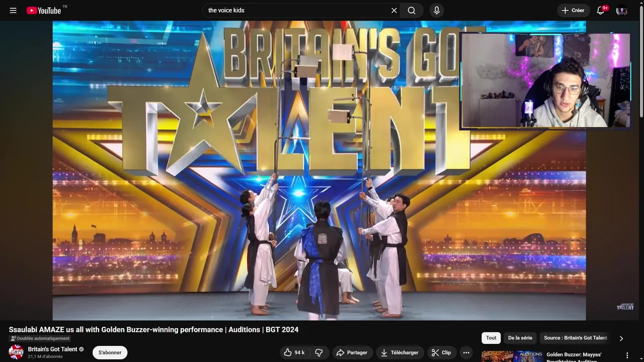Open account avatar menu
The width and height of the screenshot is (644, 362).
pyautogui.click(x=622, y=10)
